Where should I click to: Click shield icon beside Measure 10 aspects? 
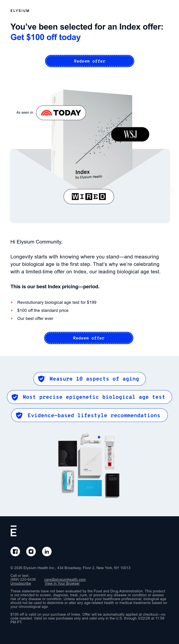point(41,379)
